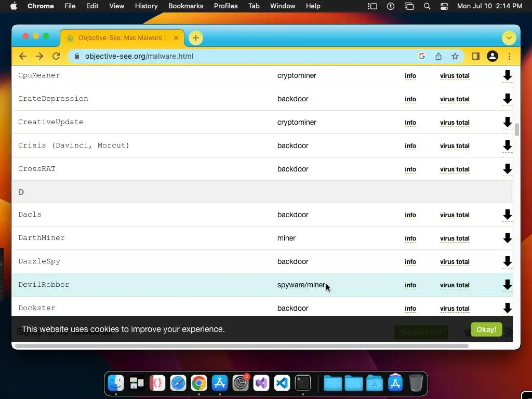
Task: Click the D section header
Action: tap(262, 192)
